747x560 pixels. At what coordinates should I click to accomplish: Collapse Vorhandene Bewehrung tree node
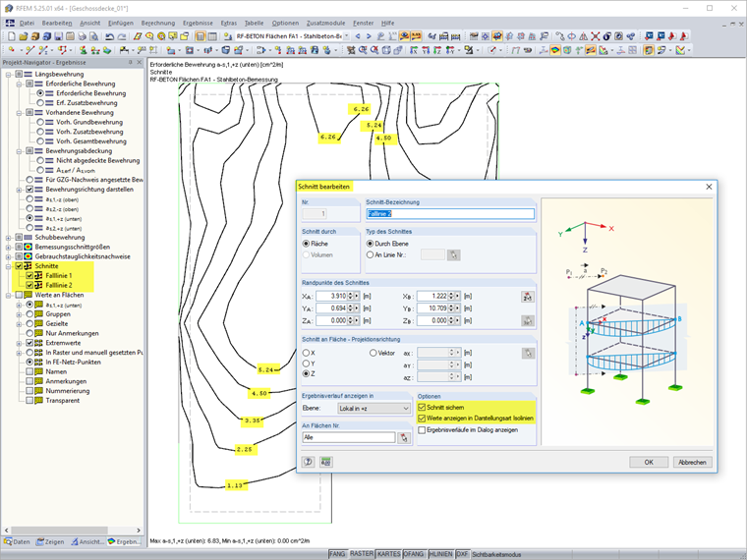19,112
